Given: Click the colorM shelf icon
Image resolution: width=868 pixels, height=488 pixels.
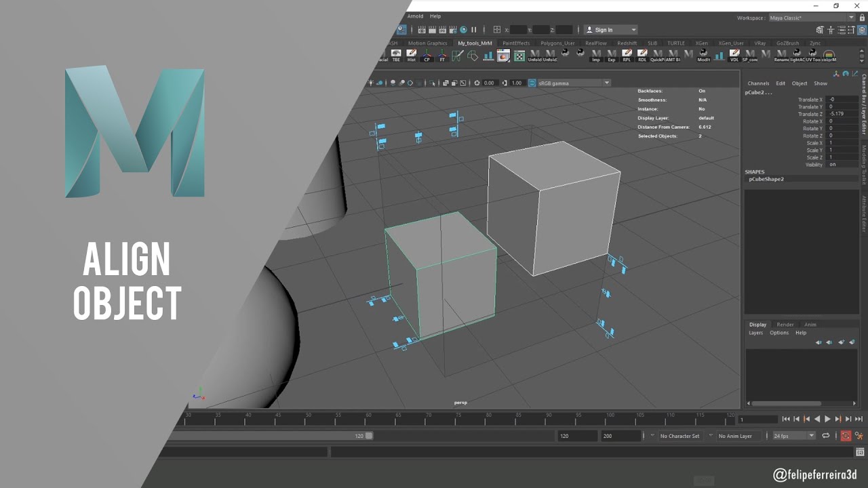Looking at the screenshot, I should [829, 55].
